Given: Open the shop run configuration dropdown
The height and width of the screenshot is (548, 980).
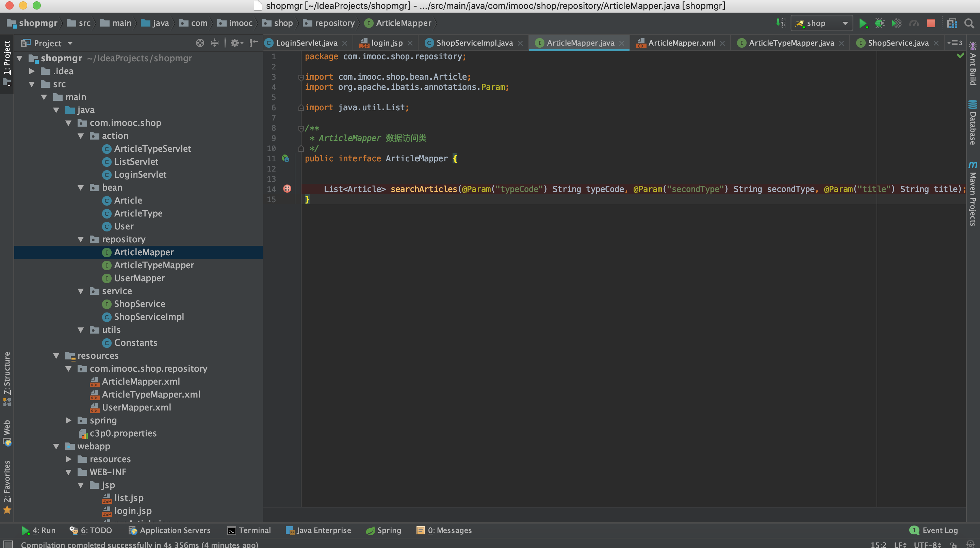Looking at the screenshot, I should pyautogui.click(x=822, y=23).
